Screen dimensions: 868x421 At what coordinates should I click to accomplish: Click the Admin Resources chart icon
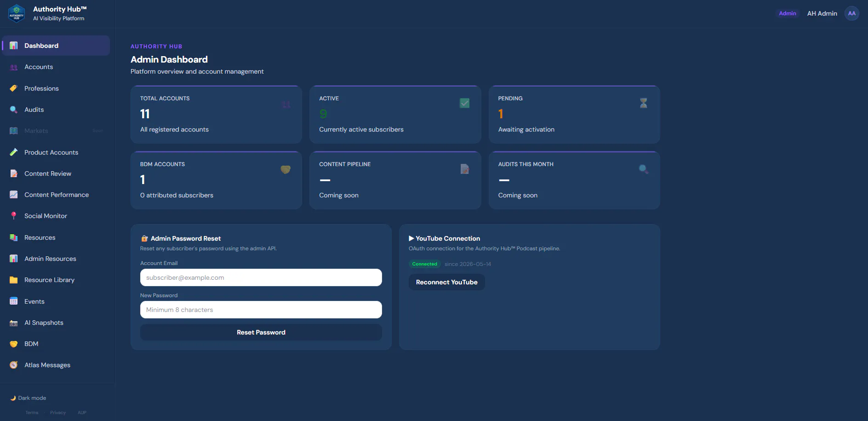[14, 259]
